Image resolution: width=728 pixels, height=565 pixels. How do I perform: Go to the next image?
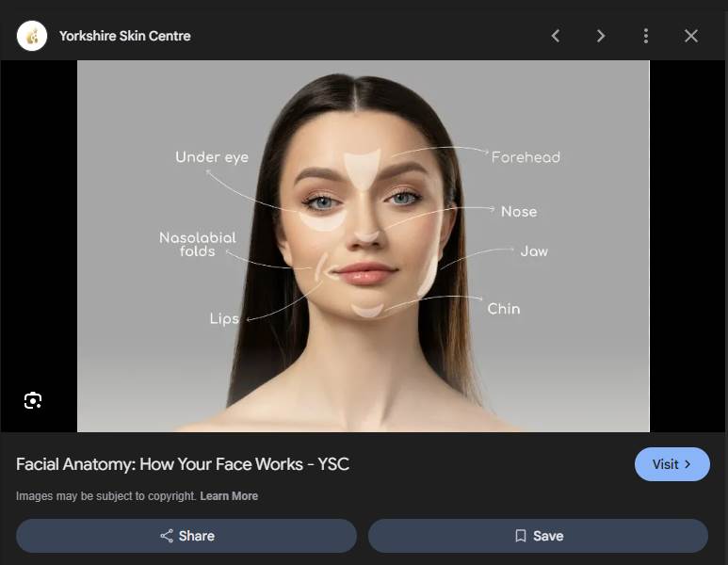(x=601, y=36)
